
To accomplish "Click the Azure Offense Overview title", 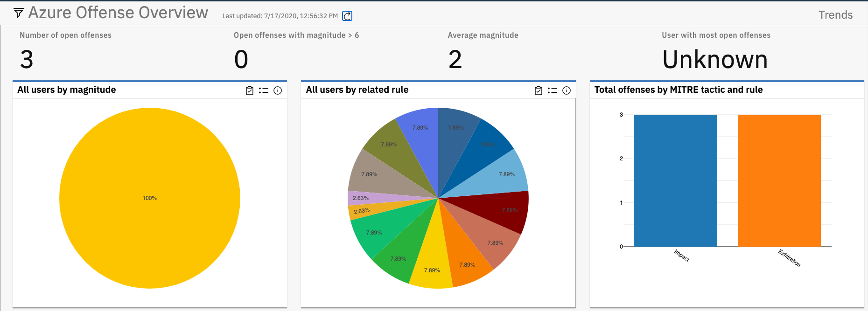I will coord(118,13).
